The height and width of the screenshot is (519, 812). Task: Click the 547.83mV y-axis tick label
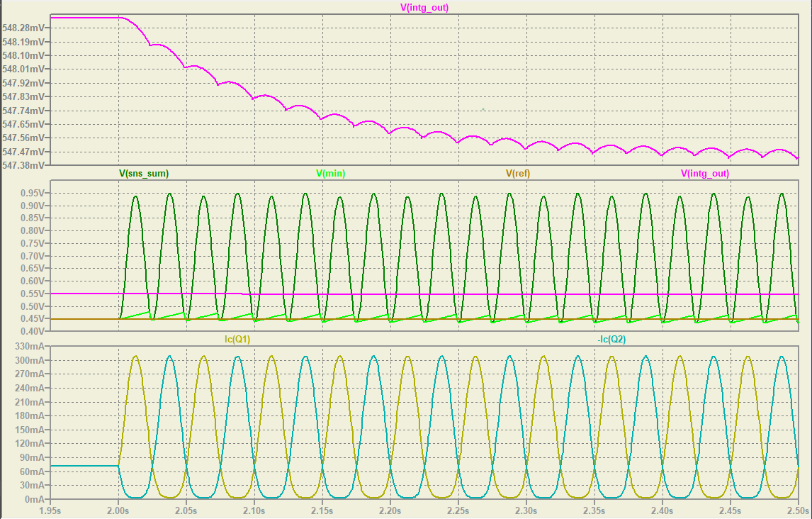[23, 97]
